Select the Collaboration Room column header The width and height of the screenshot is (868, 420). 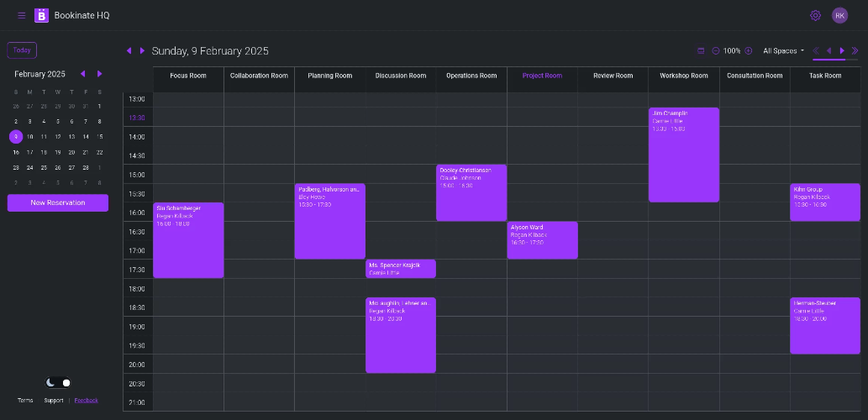coord(259,76)
